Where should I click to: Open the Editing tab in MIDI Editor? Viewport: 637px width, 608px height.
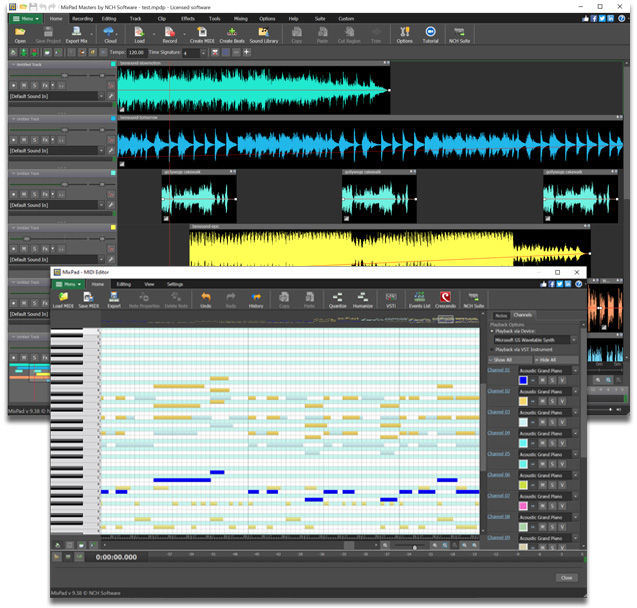click(124, 284)
